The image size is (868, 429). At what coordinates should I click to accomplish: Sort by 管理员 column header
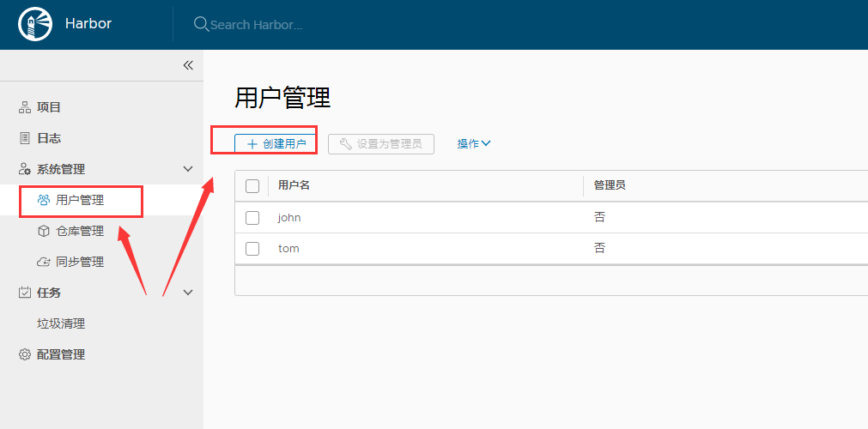tap(610, 185)
